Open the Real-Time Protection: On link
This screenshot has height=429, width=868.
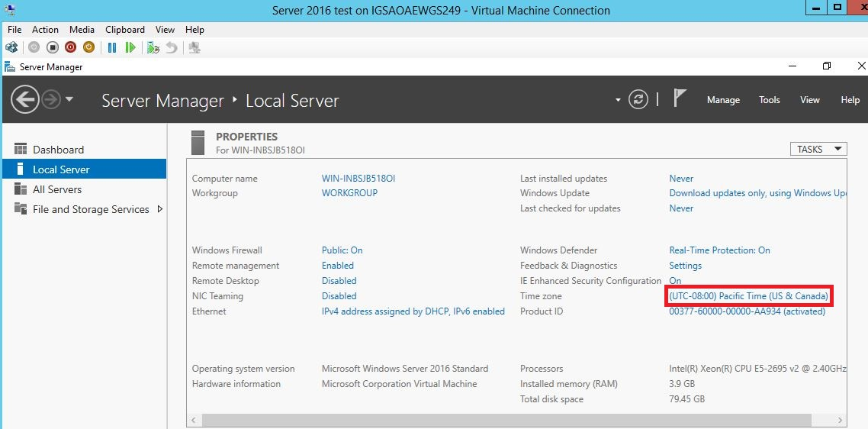pyautogui.click(x=719, y=250)
